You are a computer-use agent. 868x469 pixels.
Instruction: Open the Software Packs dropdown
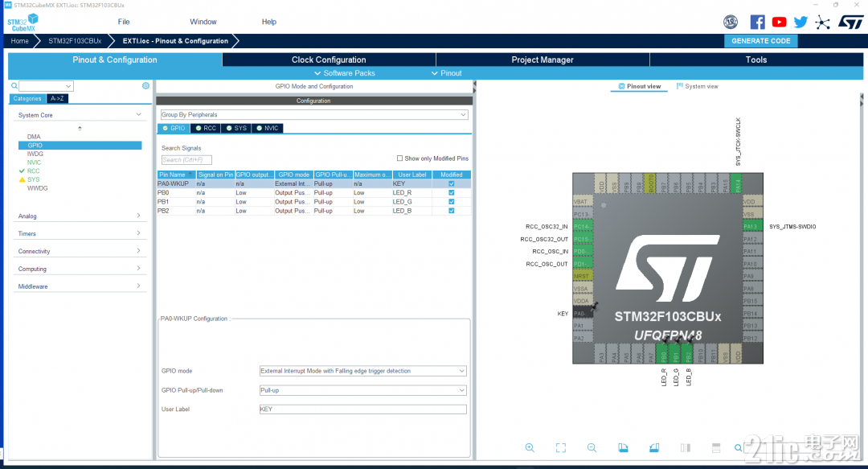click(344, 73)
